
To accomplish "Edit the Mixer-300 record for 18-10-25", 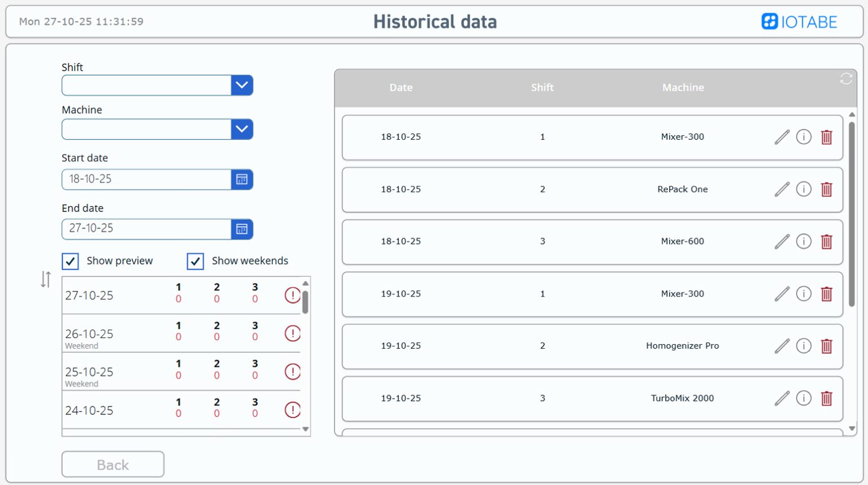I will (x=782, y=137).
